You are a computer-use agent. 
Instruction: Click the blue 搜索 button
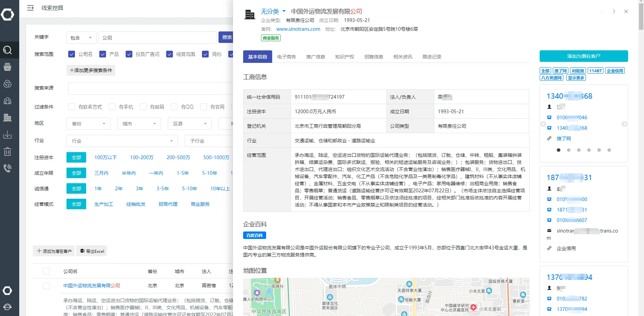[226, 37]
